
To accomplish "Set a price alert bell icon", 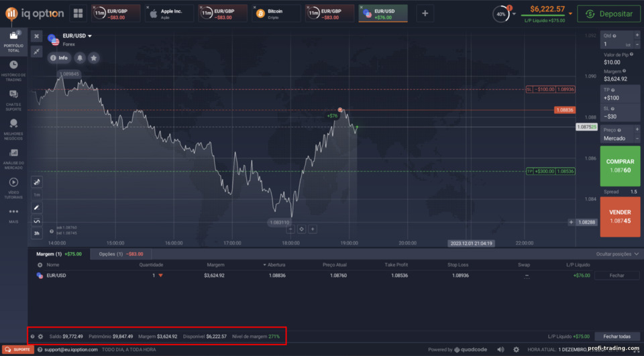I will coord(80,58).
